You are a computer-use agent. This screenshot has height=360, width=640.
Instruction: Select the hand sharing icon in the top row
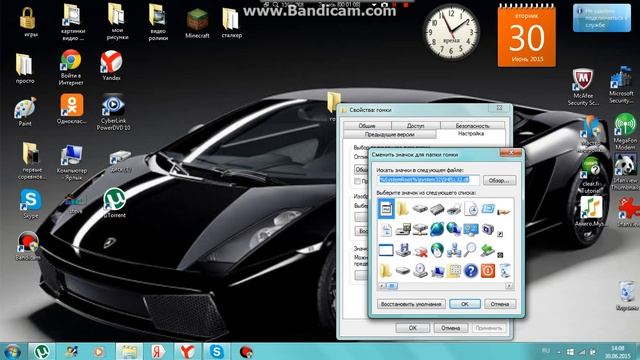click(x=504, y=211)
